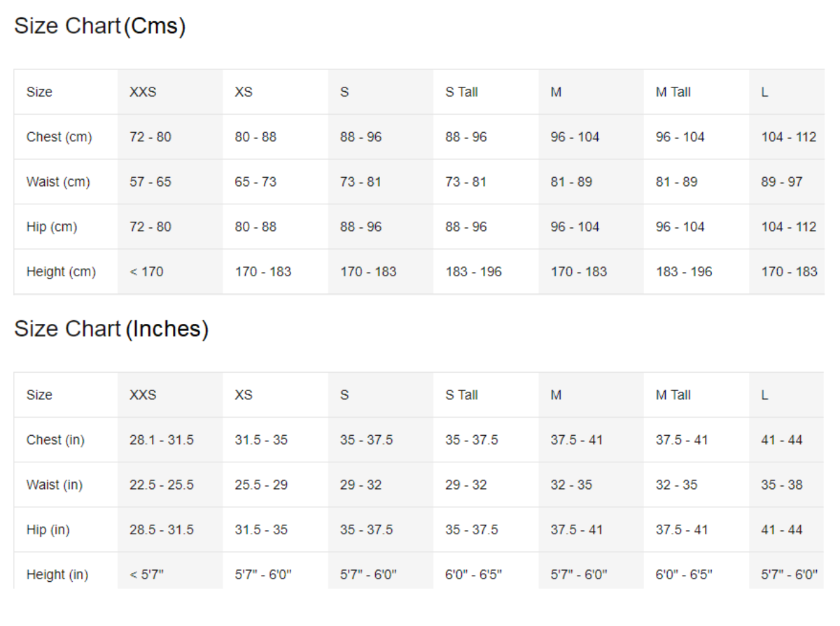
Task: Click the "Waist (cm)" row label
Action: pyautogui.click(x=58, y=182)
